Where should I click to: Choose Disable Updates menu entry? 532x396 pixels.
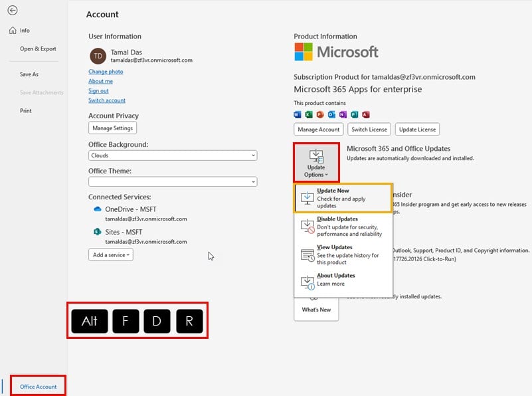coord(343,227)
